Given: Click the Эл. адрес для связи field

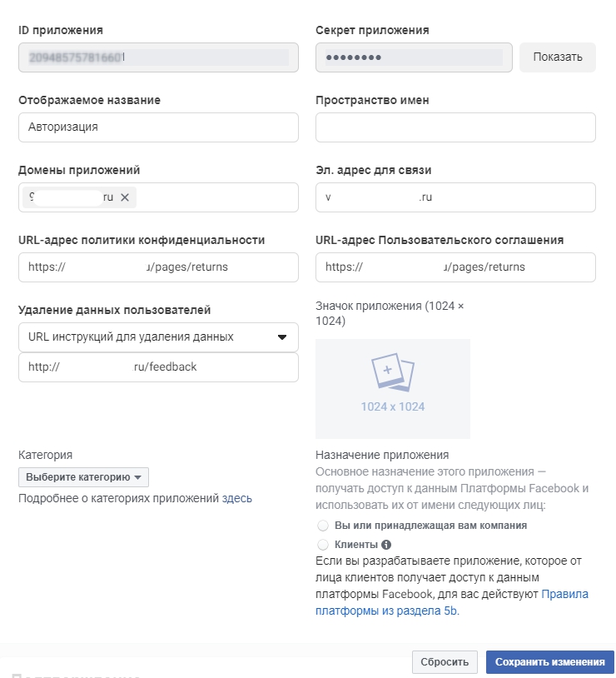Looking at the screenshot, I should coord(455,197).
